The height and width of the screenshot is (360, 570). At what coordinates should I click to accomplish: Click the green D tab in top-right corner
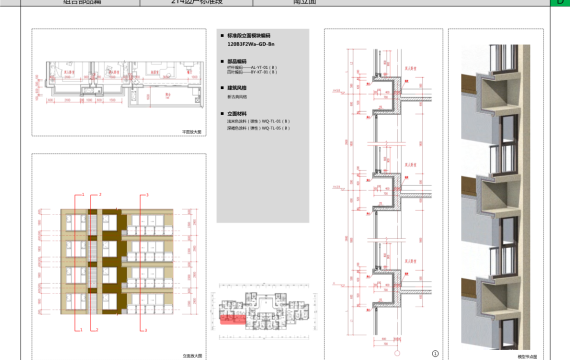(560, 3)
